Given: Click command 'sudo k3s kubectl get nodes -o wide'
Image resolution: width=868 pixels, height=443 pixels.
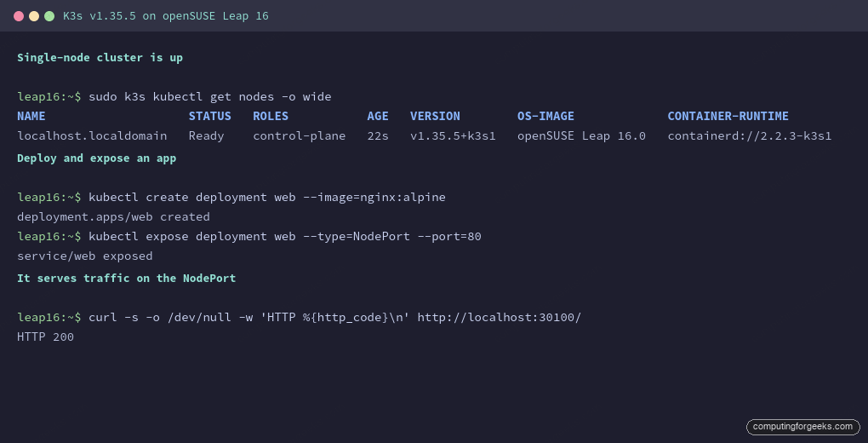Looking at the screenshot, I should point(210,96).
